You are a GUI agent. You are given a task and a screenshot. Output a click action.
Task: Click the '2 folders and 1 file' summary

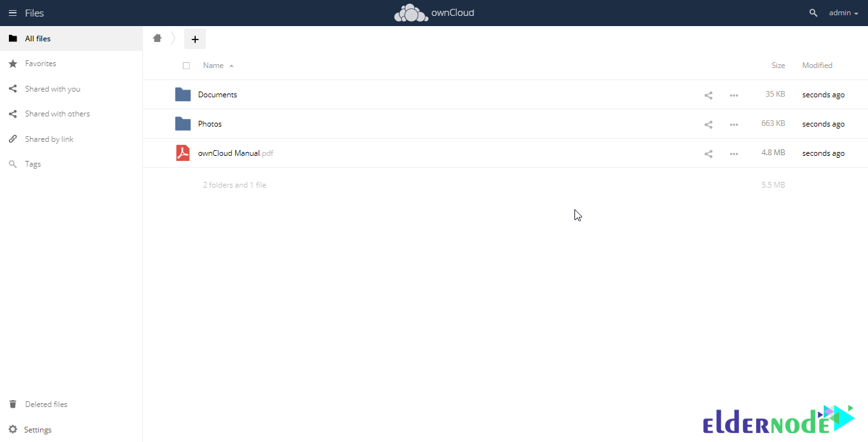[234, 185]
